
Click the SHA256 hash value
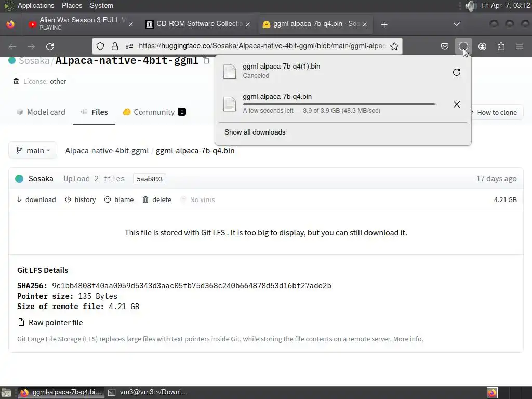[x=191, y=286]
